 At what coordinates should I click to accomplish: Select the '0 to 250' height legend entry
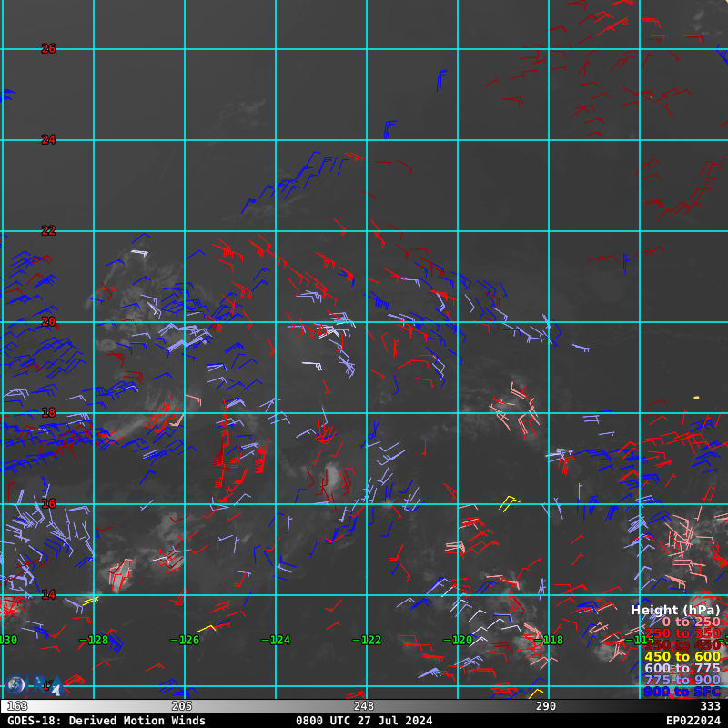pos(691,622)
